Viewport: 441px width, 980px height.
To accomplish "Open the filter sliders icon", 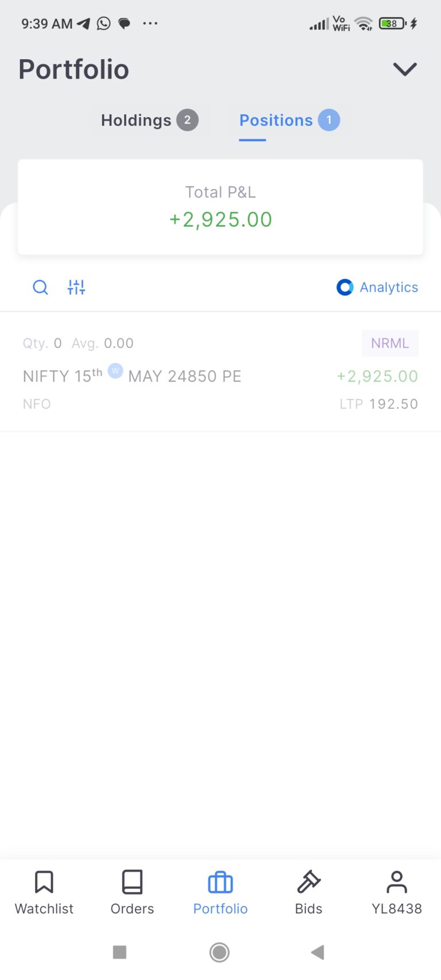I will point(76,287).
